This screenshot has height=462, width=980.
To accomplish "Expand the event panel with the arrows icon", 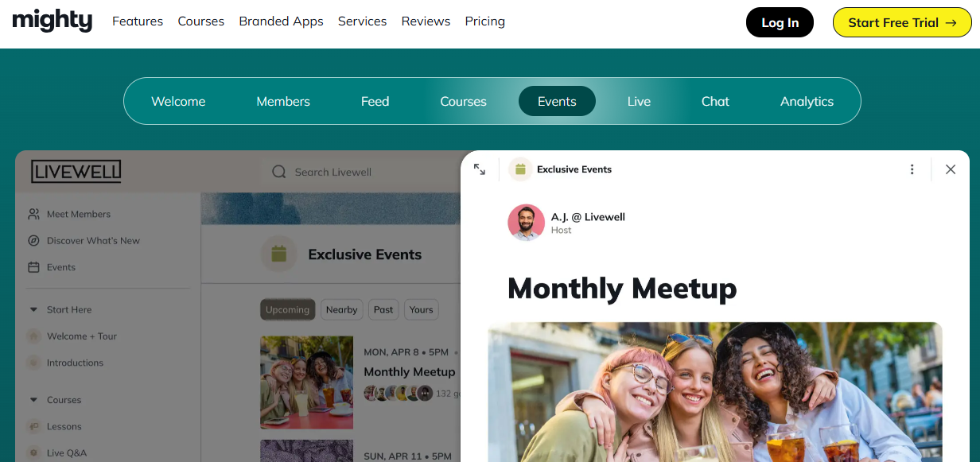I will (480, 169).
